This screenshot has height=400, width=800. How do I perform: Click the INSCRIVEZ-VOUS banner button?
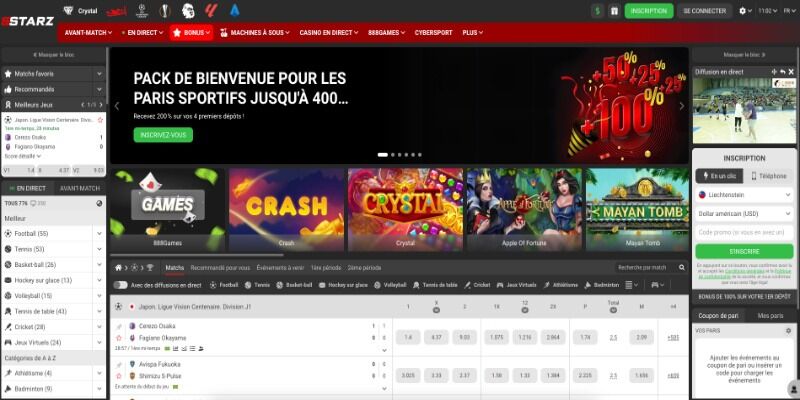coord(163,135)
